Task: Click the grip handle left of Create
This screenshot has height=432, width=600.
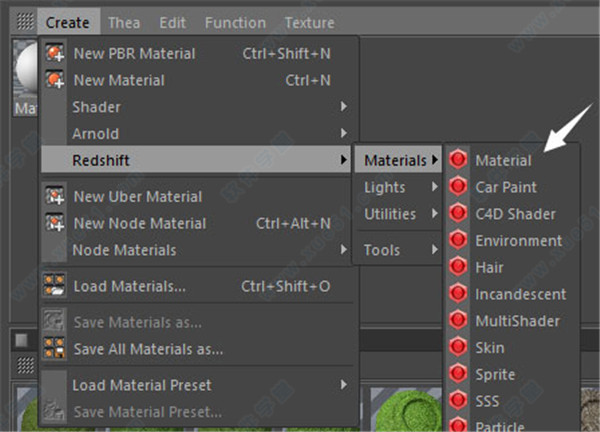Action: tap(25, 22)
